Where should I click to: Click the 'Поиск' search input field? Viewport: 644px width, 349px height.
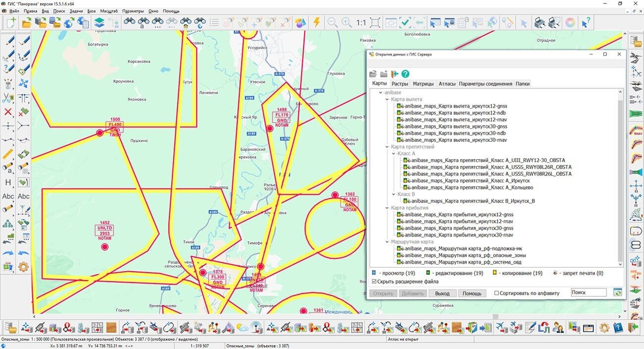pos(588,292)
